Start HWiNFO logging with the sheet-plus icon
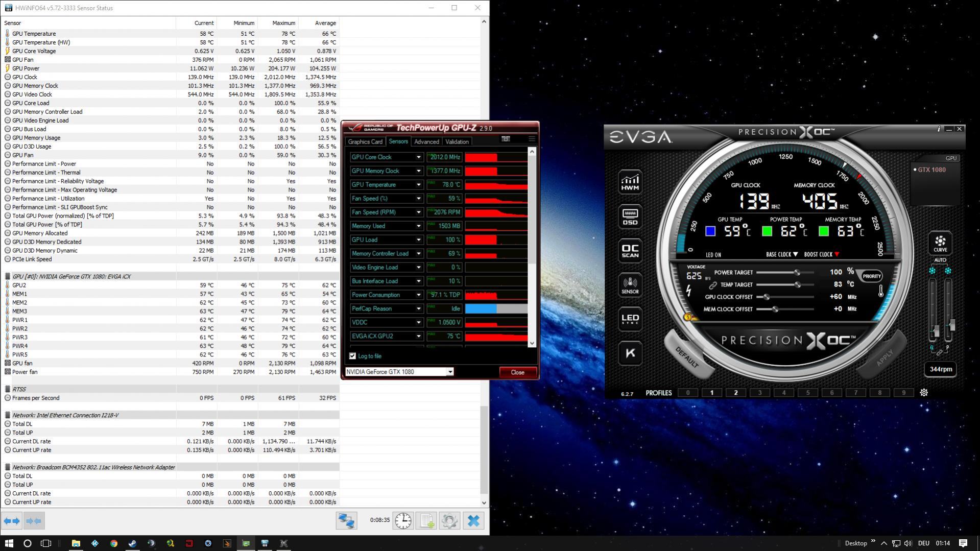The width and height of the screenshot is (980, 551). click(426, 521)
